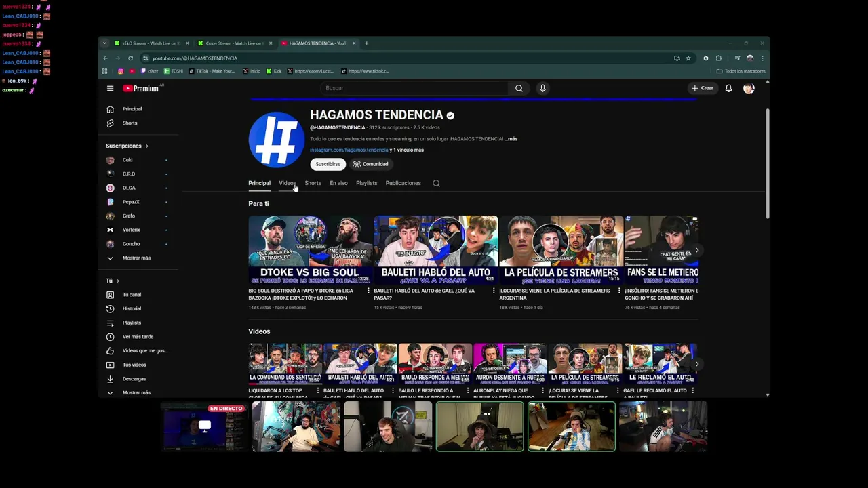Open the browser extensions puzzle icon
Image resolution: width=868 pixels, height=488 pixels.
[719, 58]
